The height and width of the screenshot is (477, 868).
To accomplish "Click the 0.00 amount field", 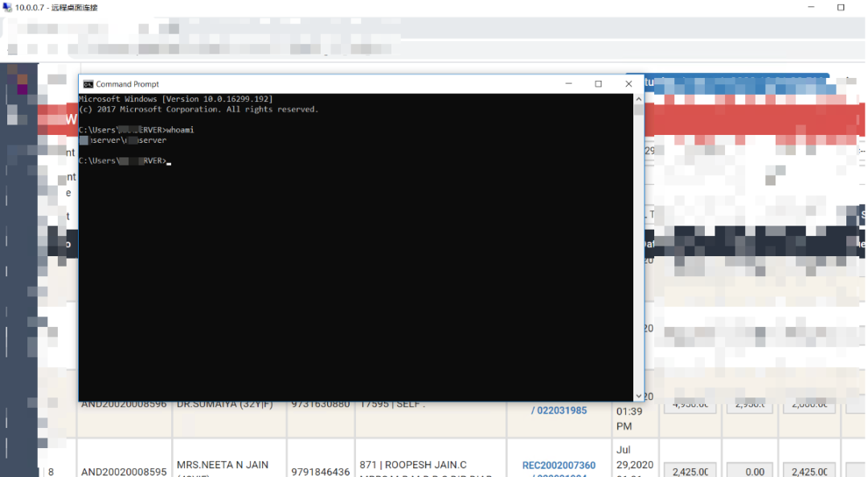I will coord(750,471).
